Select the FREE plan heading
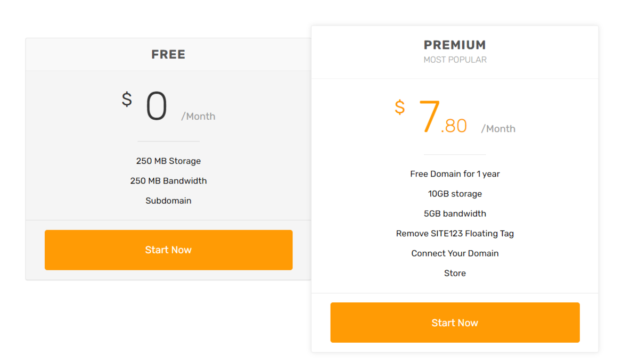Screen dimensions: 639x364 pos(168,54)
